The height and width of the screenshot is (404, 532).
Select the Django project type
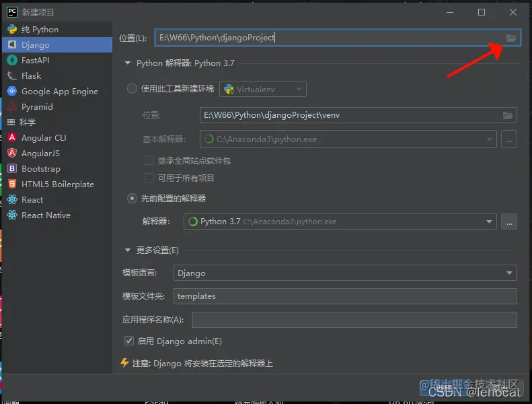[x=57, y=45]
